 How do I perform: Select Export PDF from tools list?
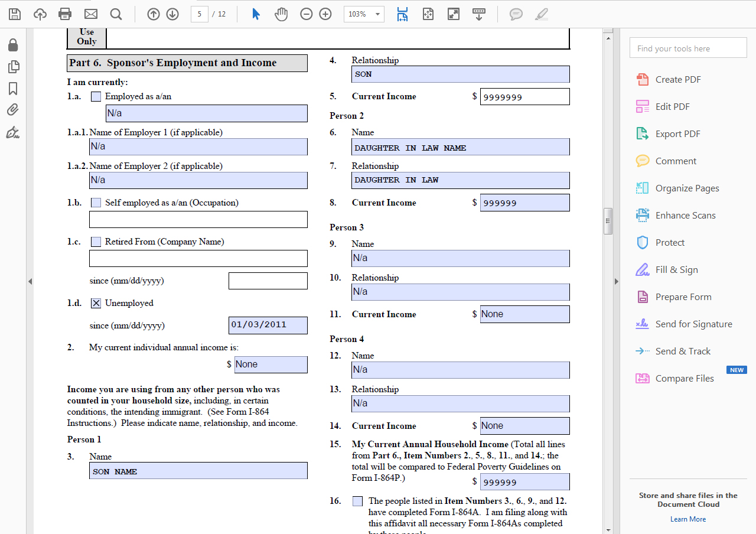[677, 134]
